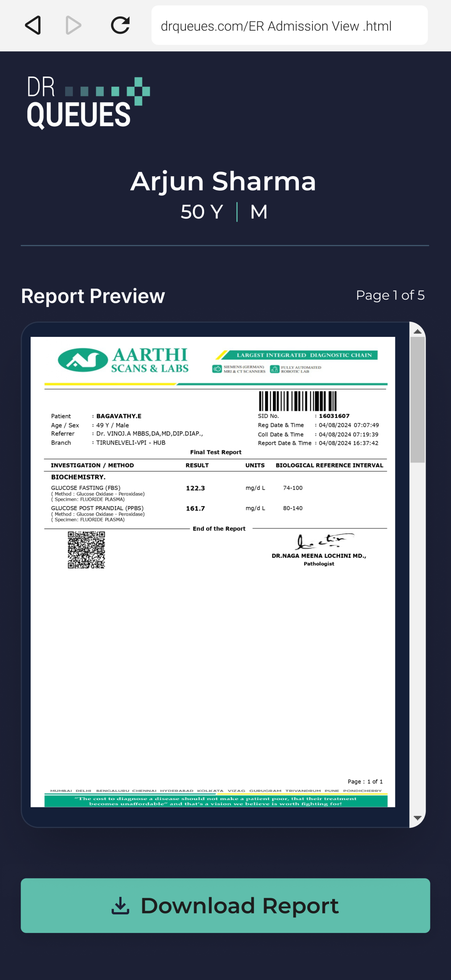
Task: Click post prandial result '161.7'
Action: [195, 508]
